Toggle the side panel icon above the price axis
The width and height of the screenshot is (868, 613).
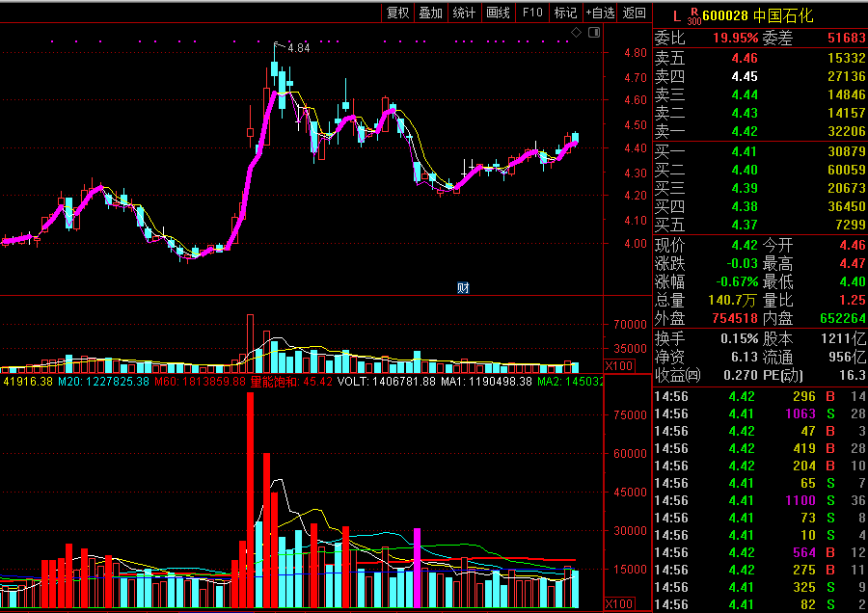(594, 33)
